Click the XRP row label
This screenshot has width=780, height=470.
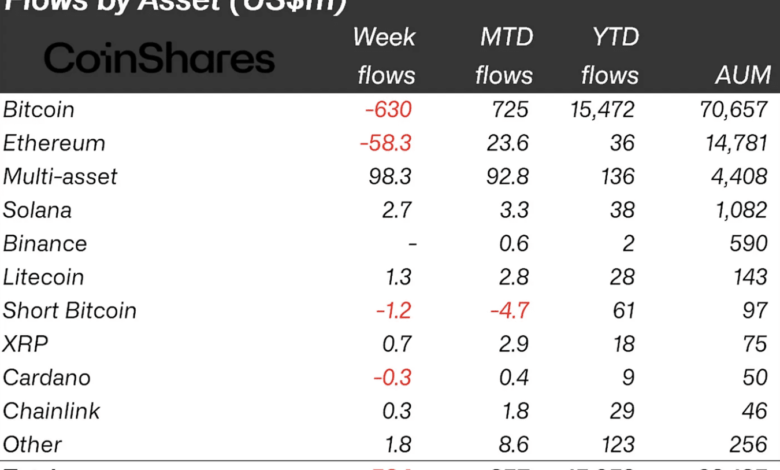click(x=25, y=344)
